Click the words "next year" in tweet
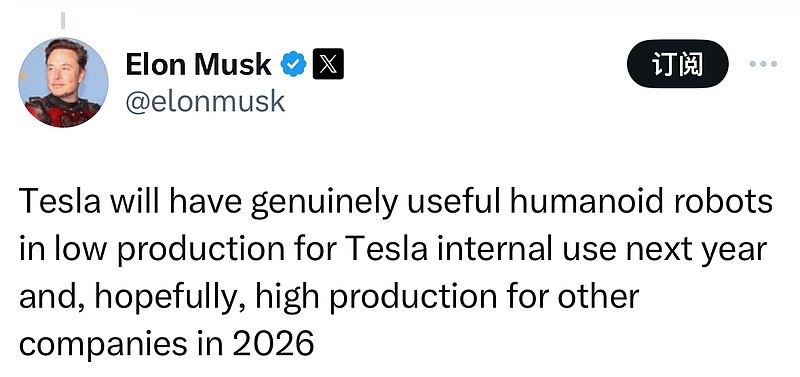This screenshot has height=377, width=800. coord(696,250)
